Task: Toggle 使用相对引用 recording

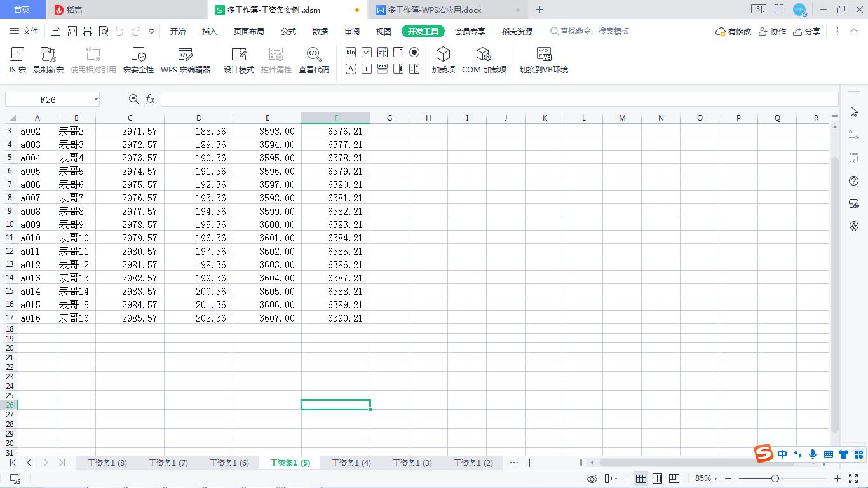Action: coord(93,59)
